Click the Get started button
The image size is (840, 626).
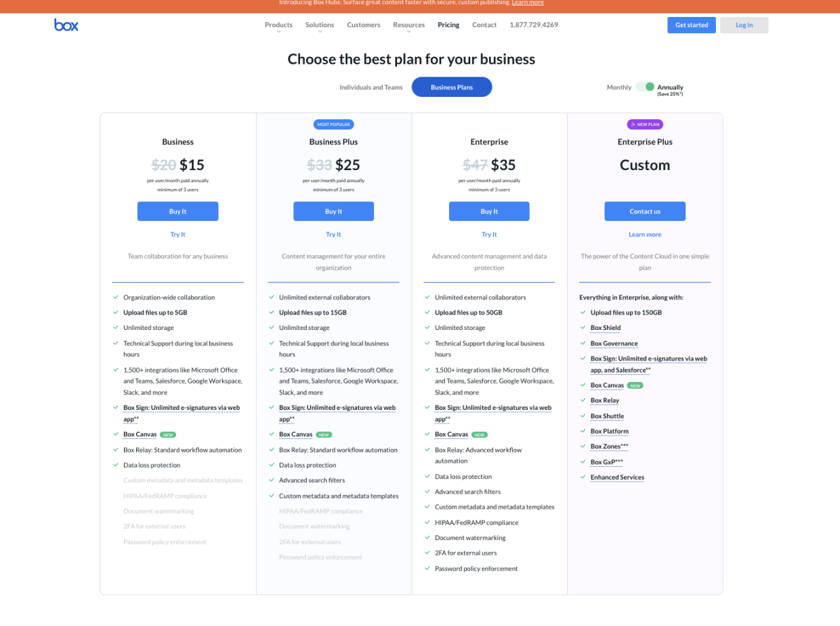(x=691, y=24)
